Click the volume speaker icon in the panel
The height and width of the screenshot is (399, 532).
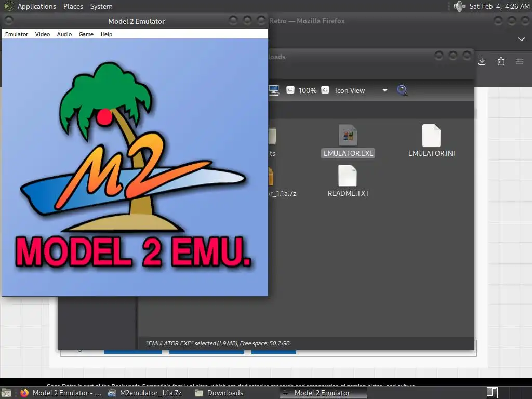[x=459, y=6]
